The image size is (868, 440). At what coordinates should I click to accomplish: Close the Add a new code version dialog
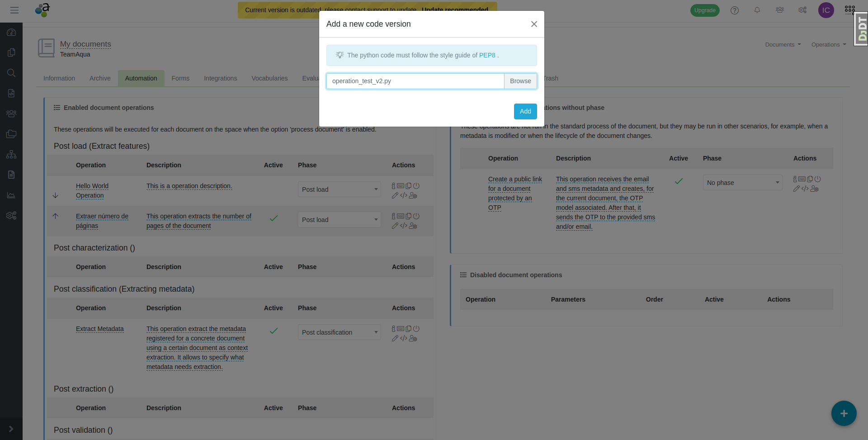534,24
